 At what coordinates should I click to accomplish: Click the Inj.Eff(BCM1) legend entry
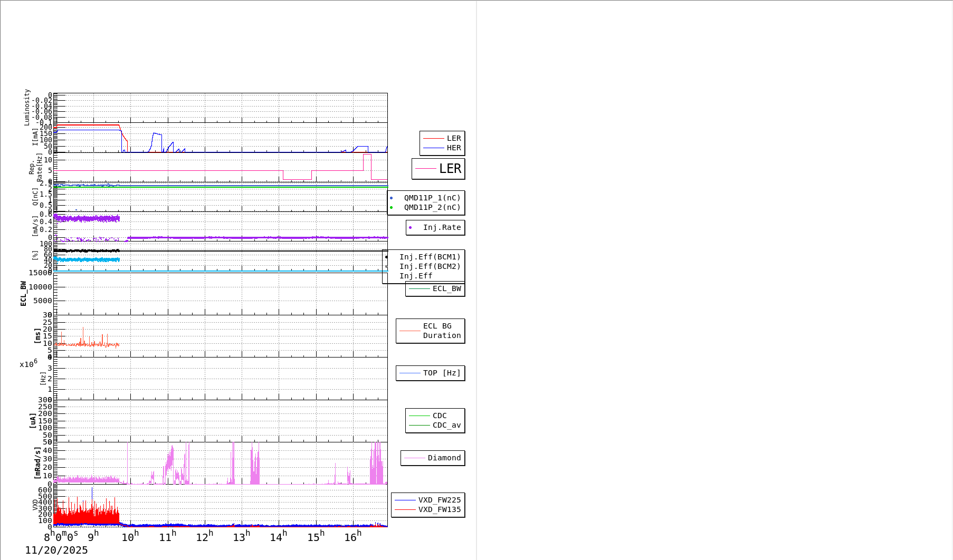(430, 257)
